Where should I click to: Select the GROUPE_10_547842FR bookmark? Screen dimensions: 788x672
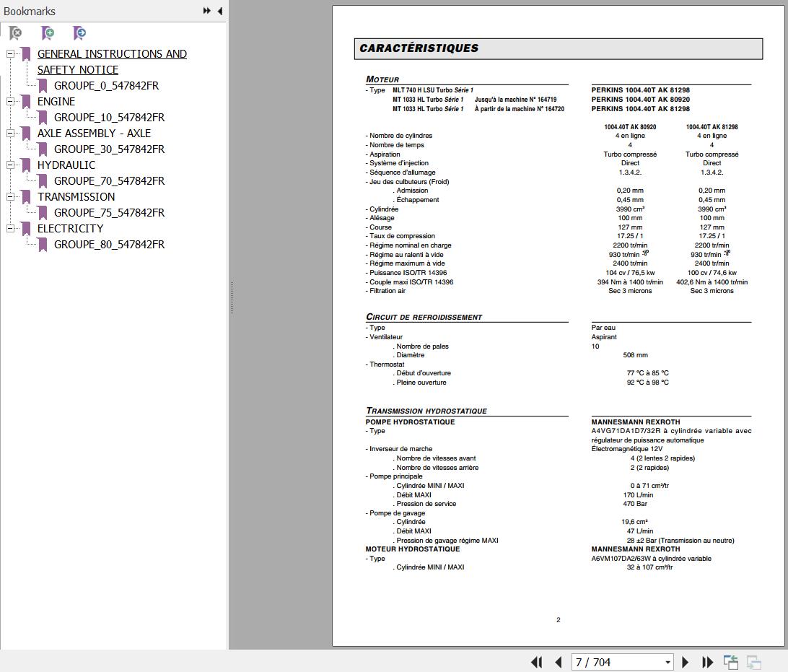(110, 118)
